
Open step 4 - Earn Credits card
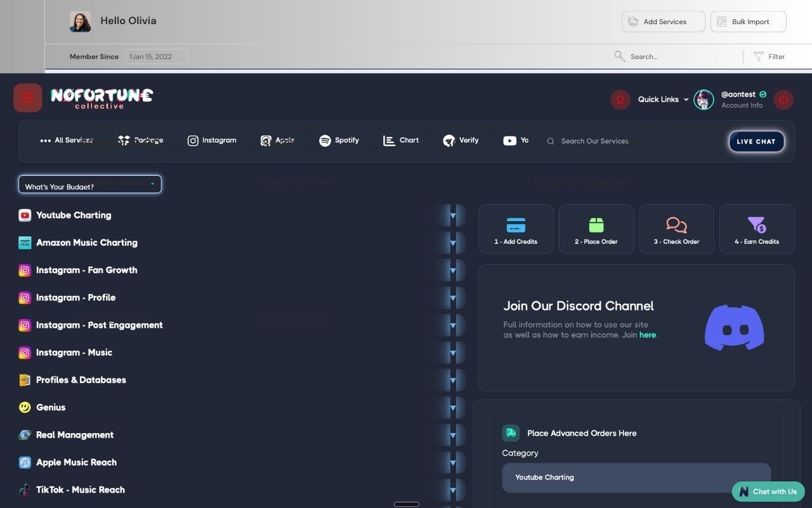757,229
